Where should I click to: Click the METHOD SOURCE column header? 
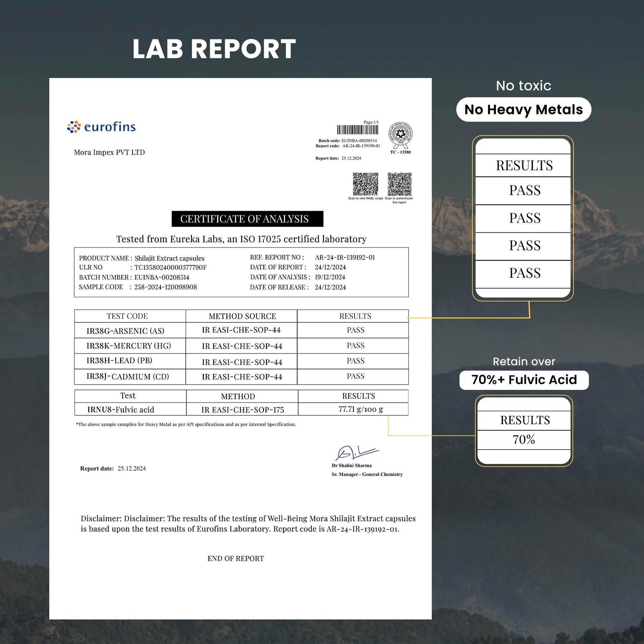click(242, 316)
